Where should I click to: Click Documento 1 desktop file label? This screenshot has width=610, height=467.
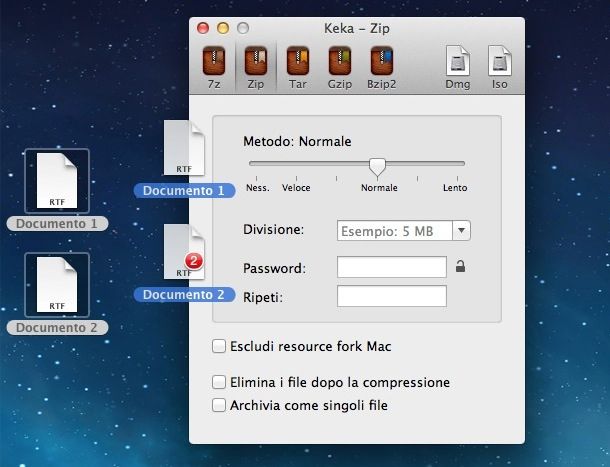click(57, 223)
